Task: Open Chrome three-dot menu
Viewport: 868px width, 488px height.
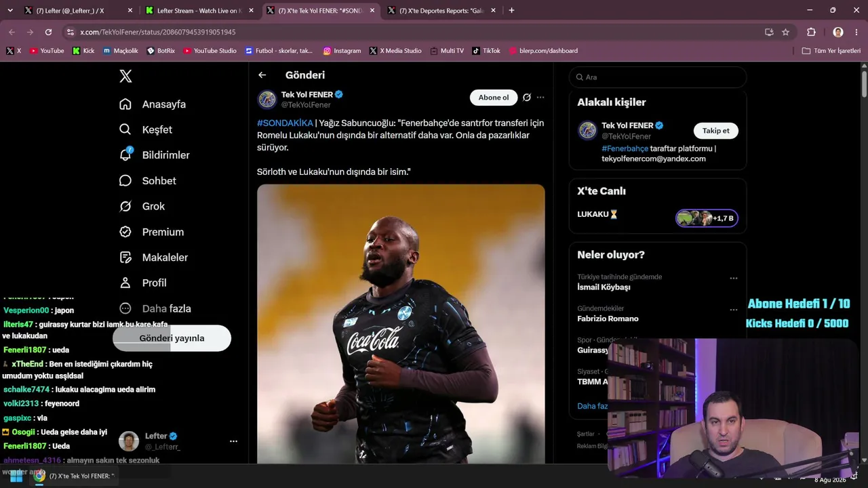Action: pos(856,32)
